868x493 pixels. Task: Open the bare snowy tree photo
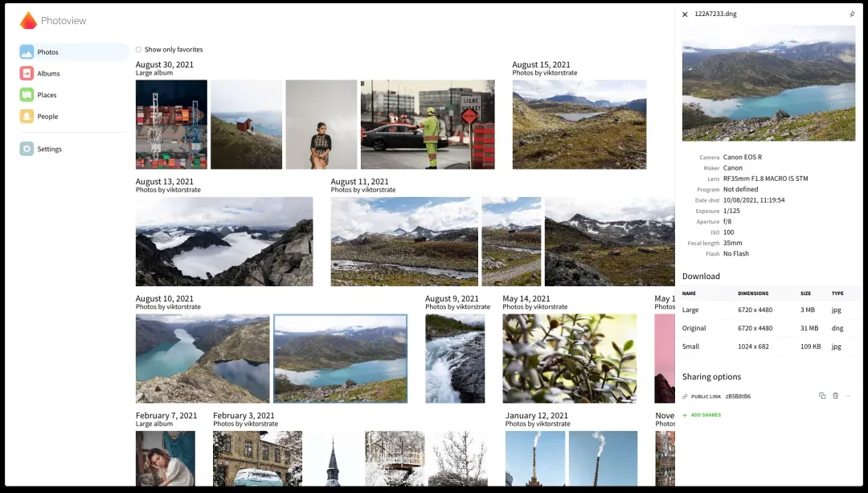pos(458,458)
